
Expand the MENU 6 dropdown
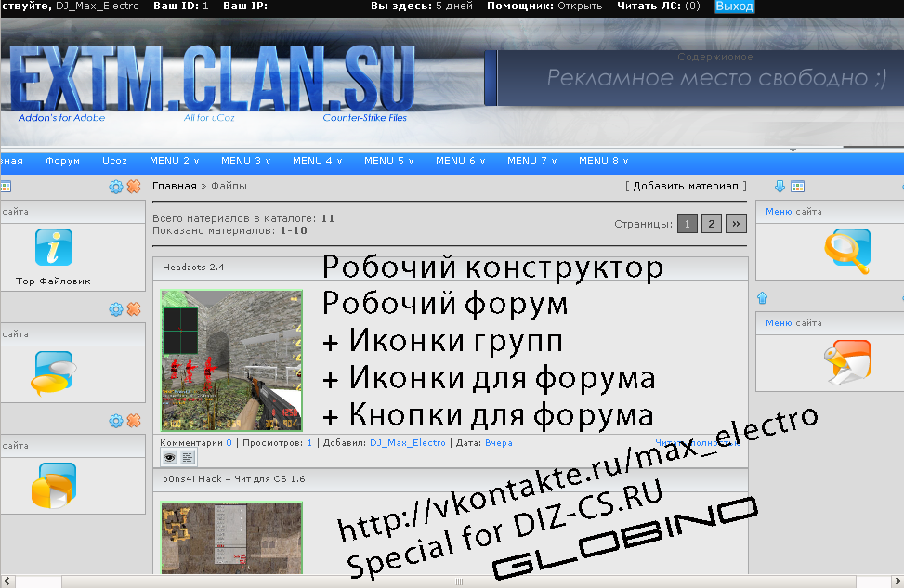coord(460,161)
